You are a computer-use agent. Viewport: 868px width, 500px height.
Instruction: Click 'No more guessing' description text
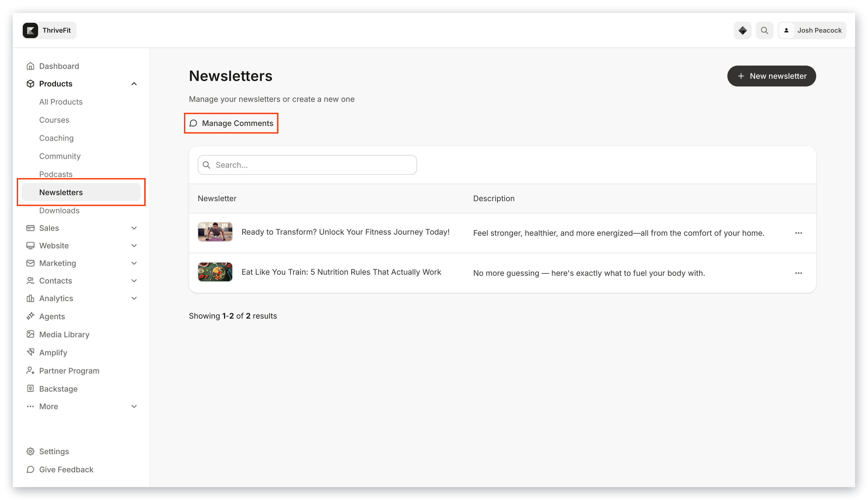tap(589, 273)
